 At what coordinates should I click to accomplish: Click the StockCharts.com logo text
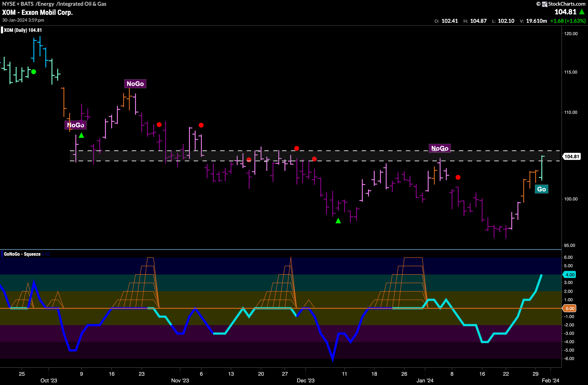point(567,4)
